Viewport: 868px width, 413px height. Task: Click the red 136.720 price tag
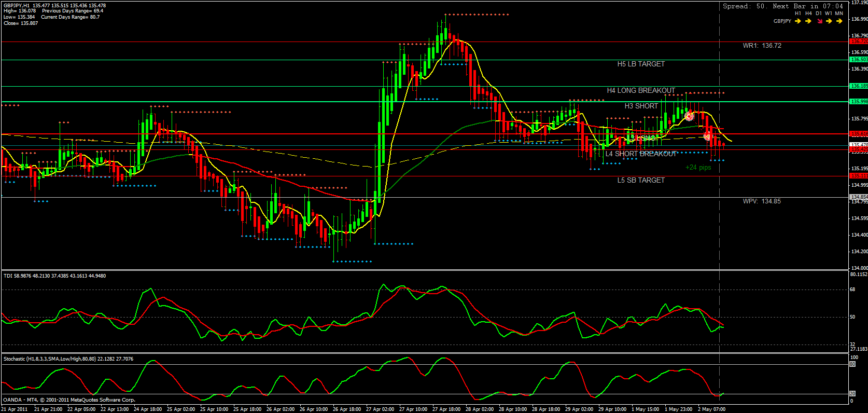[859, 41]
